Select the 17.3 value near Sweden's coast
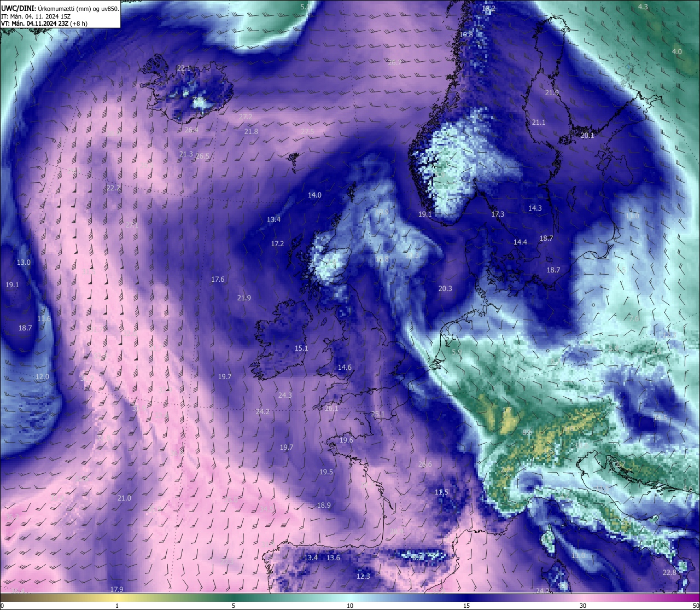The height and width of the screenshot is (610, 700). [498, 214]
